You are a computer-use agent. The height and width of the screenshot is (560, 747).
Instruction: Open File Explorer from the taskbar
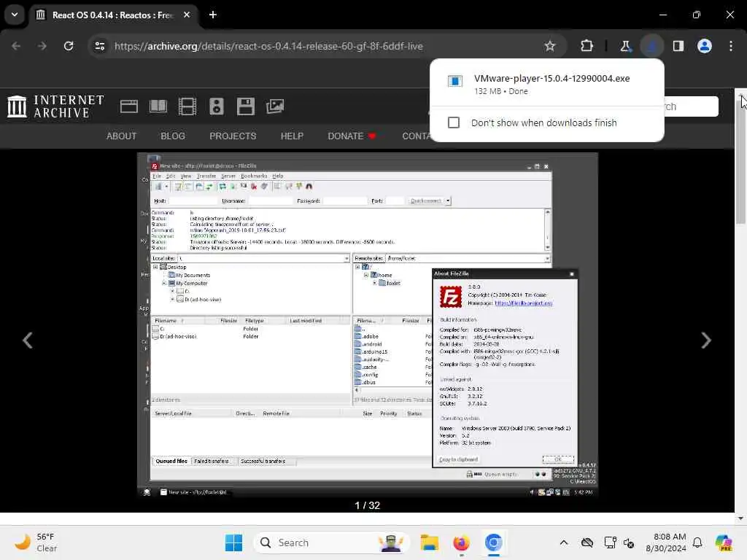[x=429, y=542]
